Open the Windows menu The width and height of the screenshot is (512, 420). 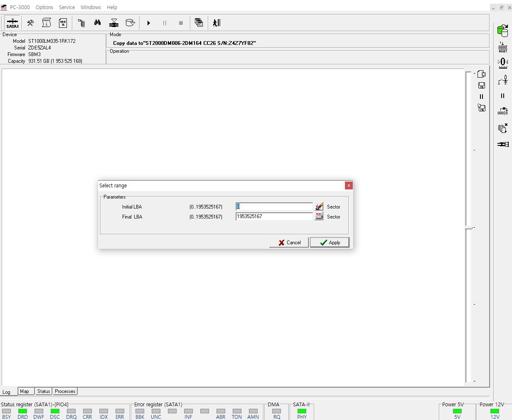coord(91,7)
